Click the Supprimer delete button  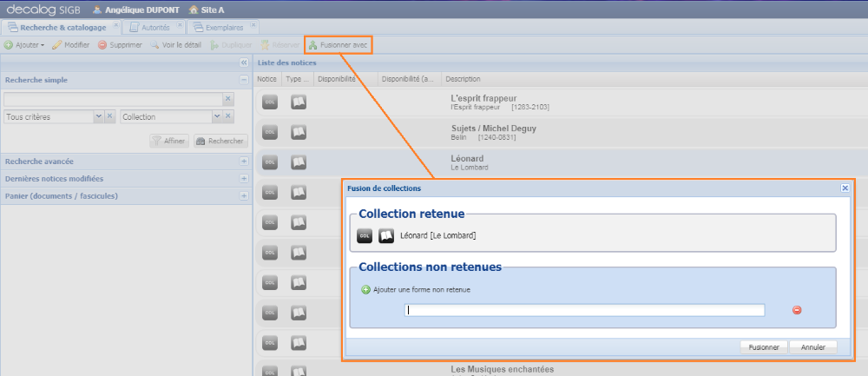(120, 44)
